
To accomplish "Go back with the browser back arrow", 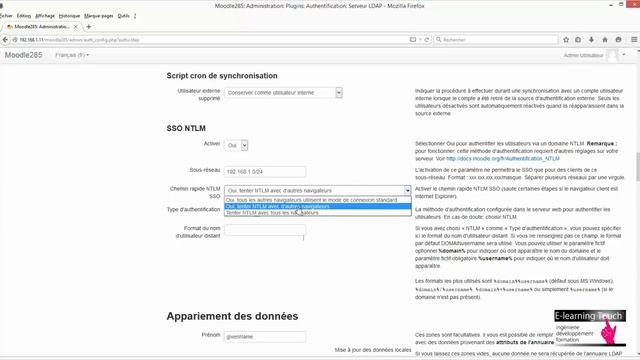I will point(5,40).
